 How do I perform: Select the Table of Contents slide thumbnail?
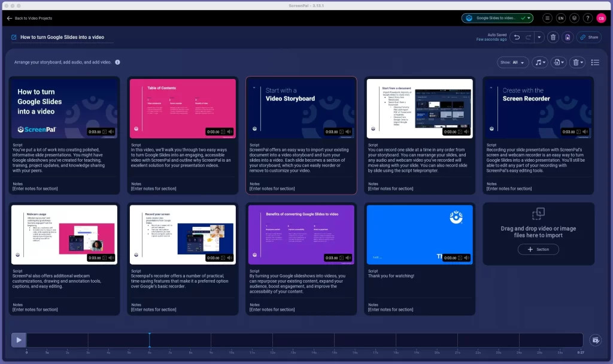(x=183, y=108)
